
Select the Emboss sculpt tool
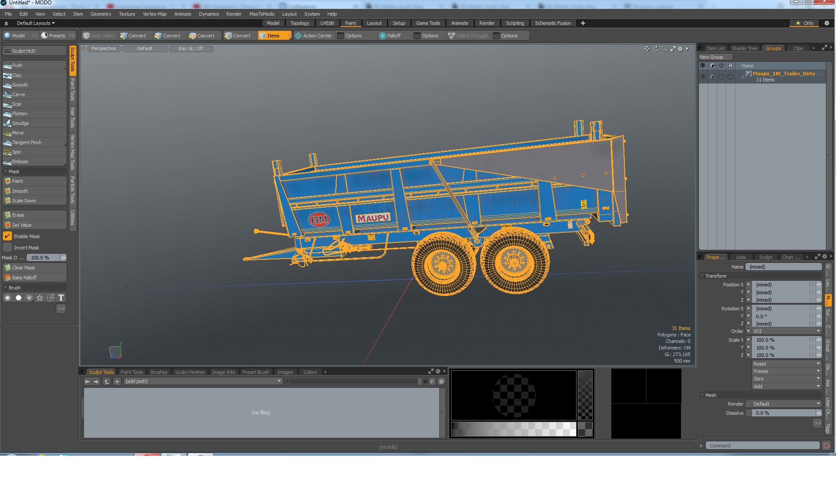tap(34, 161)
